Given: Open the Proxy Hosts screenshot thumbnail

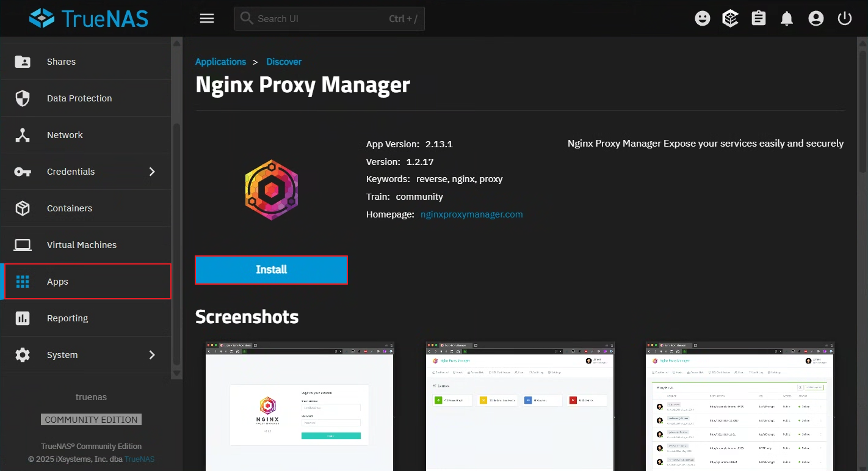Looking at the screenshot, I should [x=740, y=406].
